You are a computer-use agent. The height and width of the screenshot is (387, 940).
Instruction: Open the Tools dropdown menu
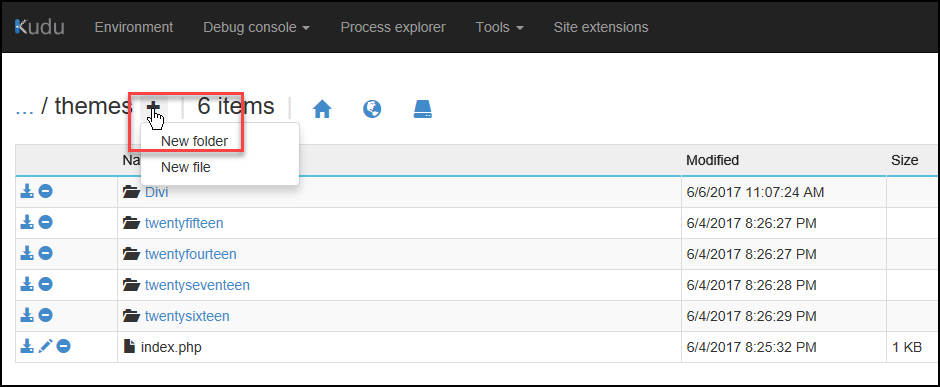tap(500, 28)
